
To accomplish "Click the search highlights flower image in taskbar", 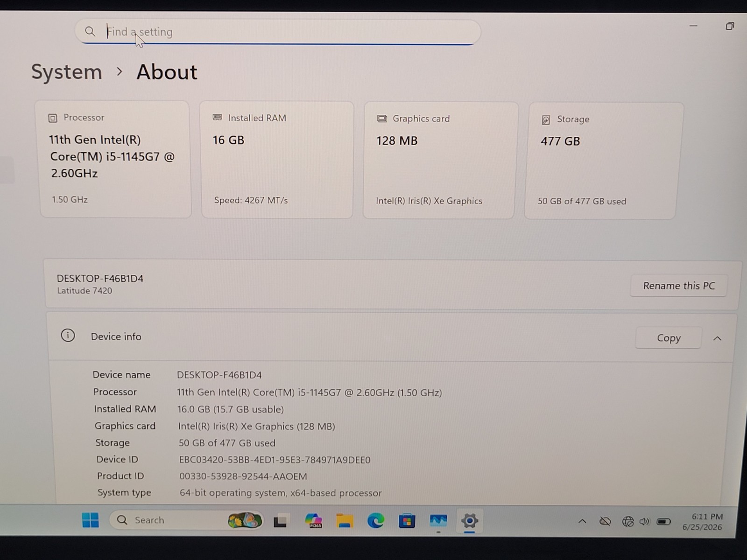I will tap(244, 520).
